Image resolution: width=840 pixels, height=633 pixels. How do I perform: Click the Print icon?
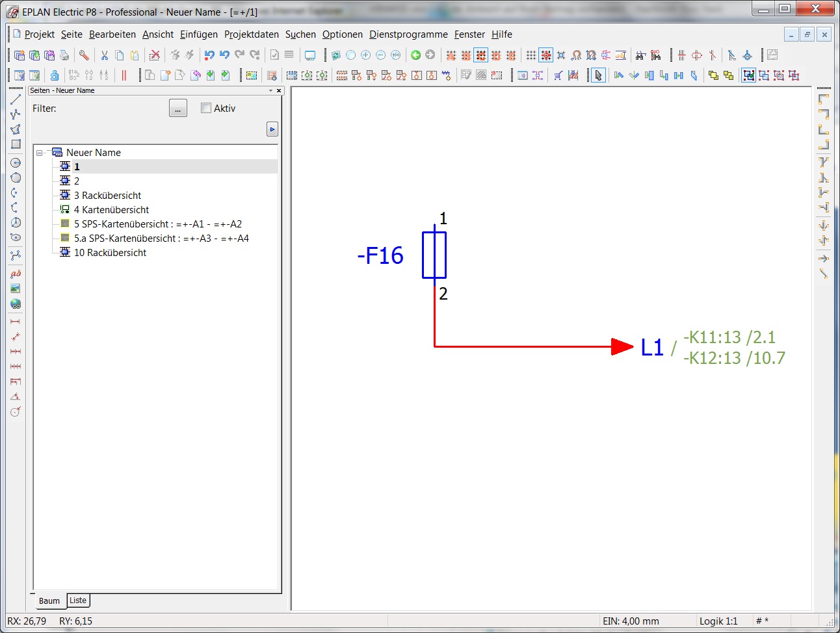64,55
